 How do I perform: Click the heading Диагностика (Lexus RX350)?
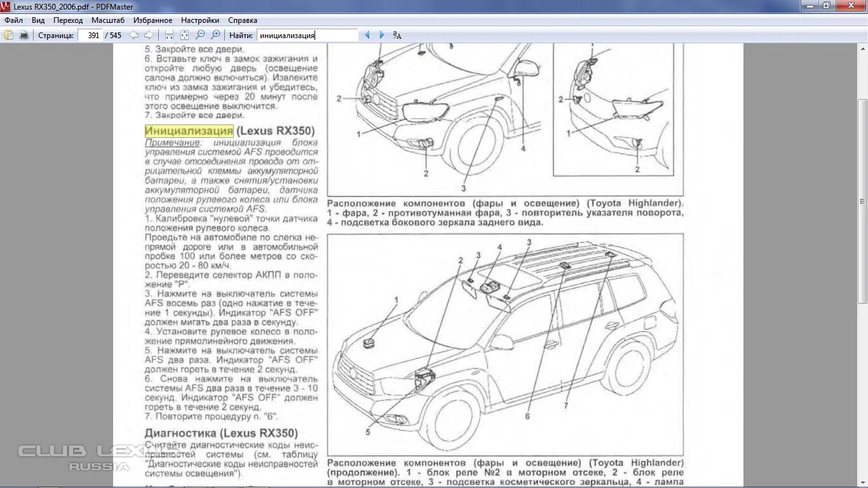pyautogui.click(x=221, y=433)
